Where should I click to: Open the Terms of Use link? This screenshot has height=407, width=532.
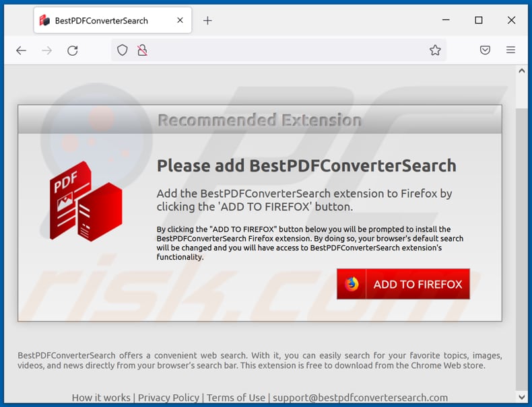coord(236,398)
